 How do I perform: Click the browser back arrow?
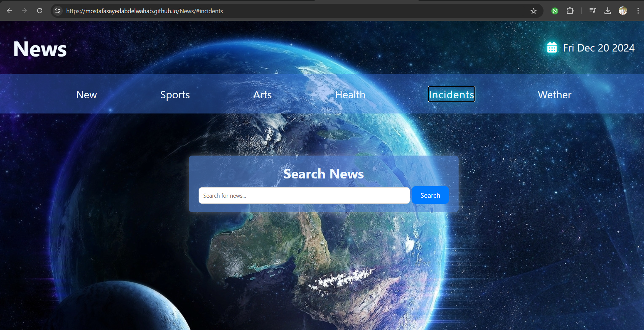coord(9,11)
